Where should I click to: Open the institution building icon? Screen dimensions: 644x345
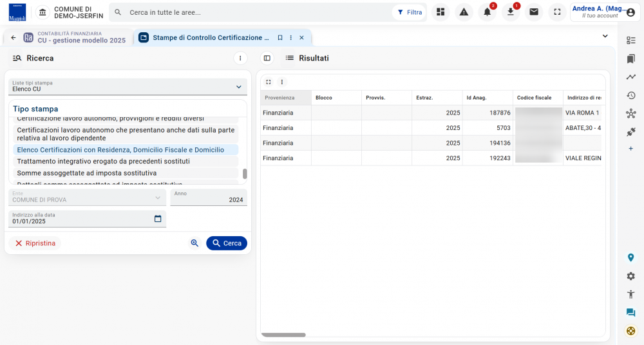pos(43,12)
